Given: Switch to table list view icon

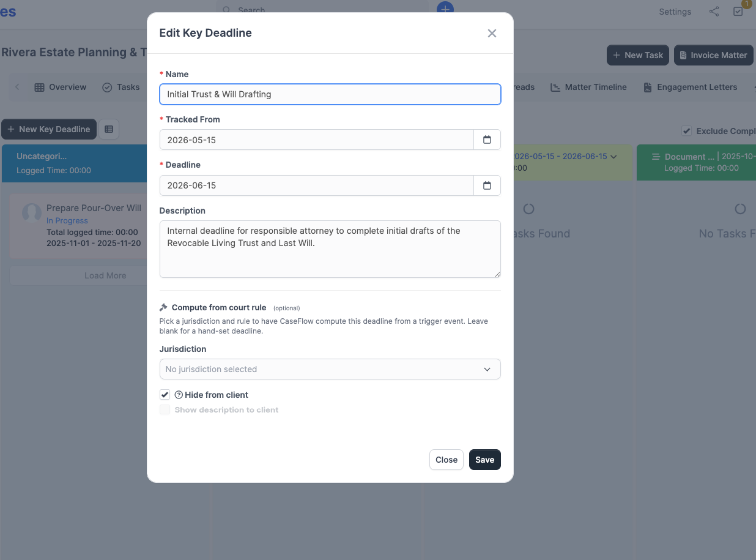Looking at the screenshot, I should point(109,129).
